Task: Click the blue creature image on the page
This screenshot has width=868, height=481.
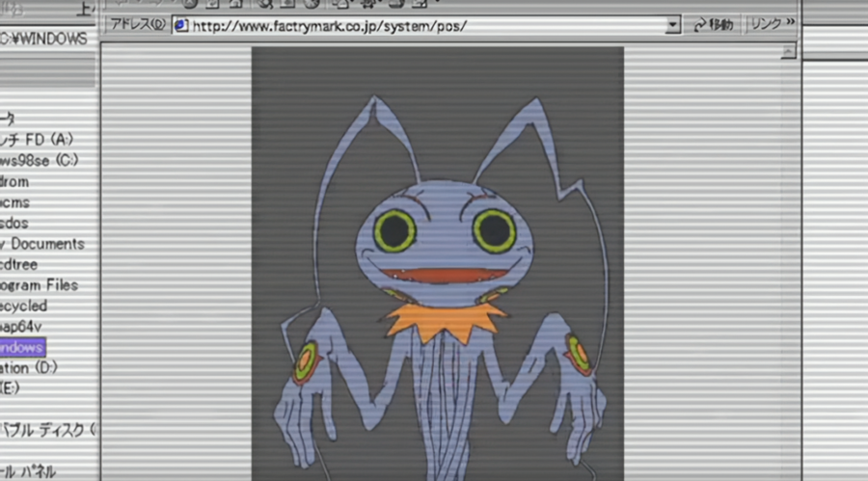Action: click(437, 263)
